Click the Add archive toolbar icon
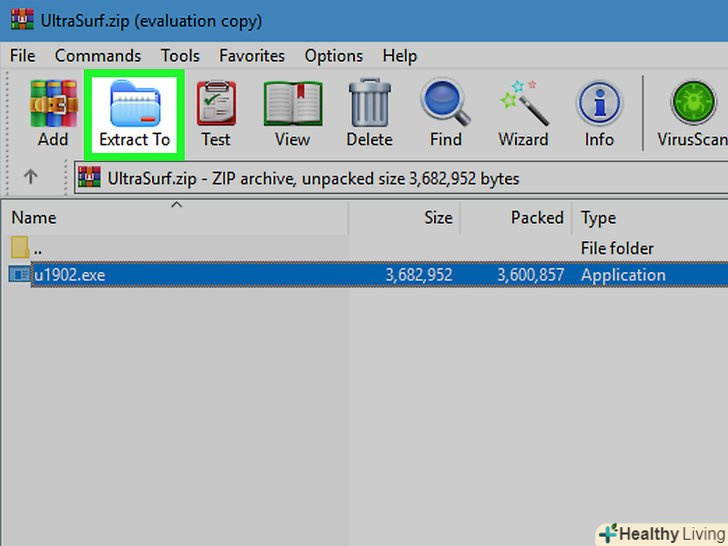Viewport: 728px width, 546px height. click(x=53, y=103)
